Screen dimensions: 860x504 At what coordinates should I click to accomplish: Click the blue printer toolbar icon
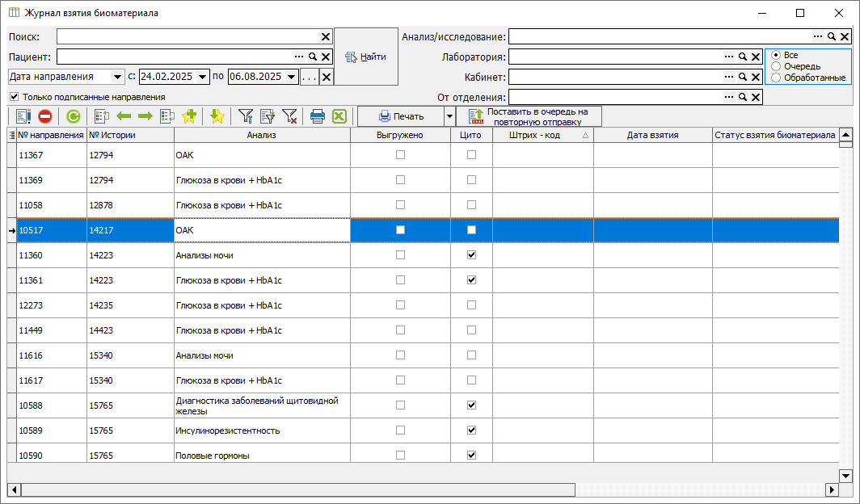click(318, 116)
